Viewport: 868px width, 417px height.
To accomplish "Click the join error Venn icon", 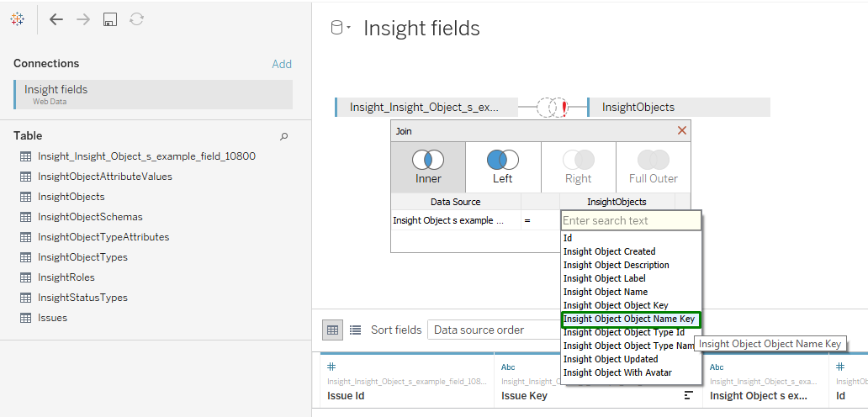I will tap(553, 108).
